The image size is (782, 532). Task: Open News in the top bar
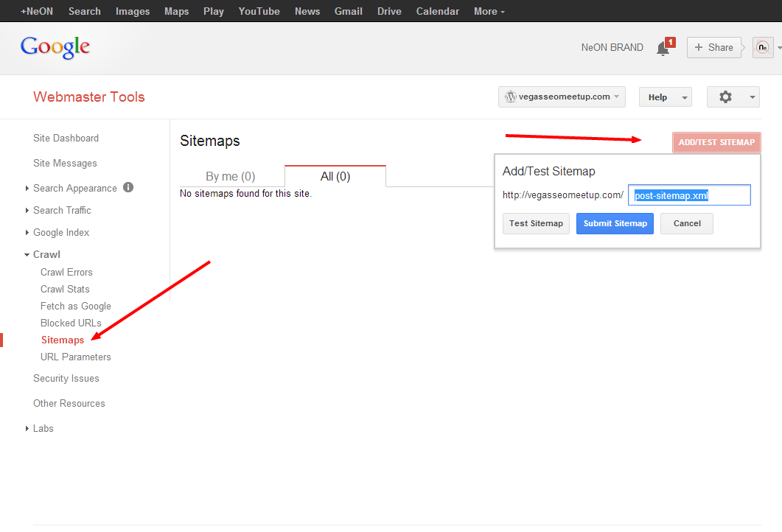point(307,11)
